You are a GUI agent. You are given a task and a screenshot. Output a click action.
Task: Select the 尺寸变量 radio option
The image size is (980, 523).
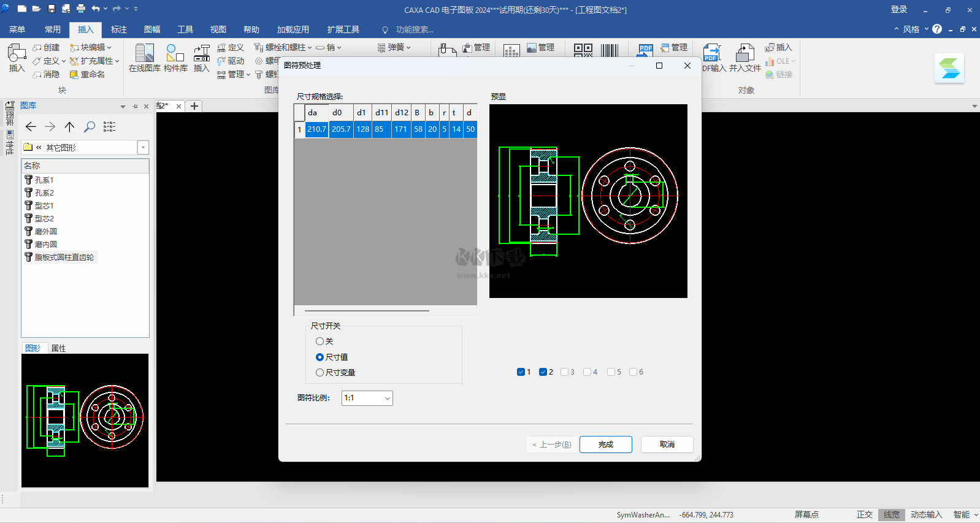[320, 373]
